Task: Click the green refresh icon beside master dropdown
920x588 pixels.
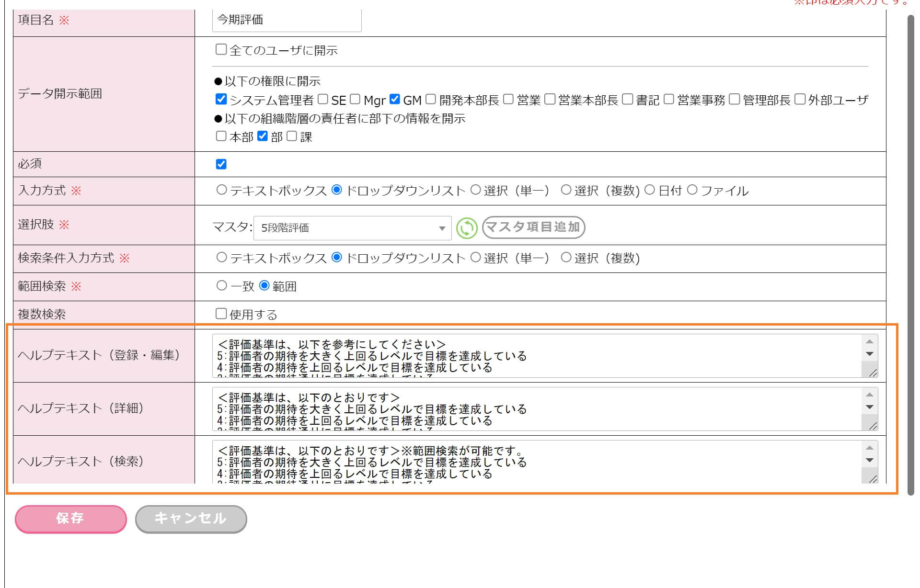Action: click(x=466, y=228)
